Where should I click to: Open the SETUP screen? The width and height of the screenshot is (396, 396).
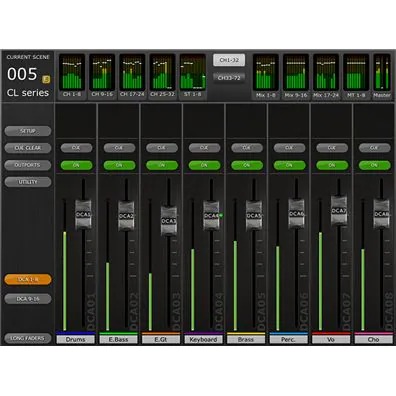coord(28,131)
